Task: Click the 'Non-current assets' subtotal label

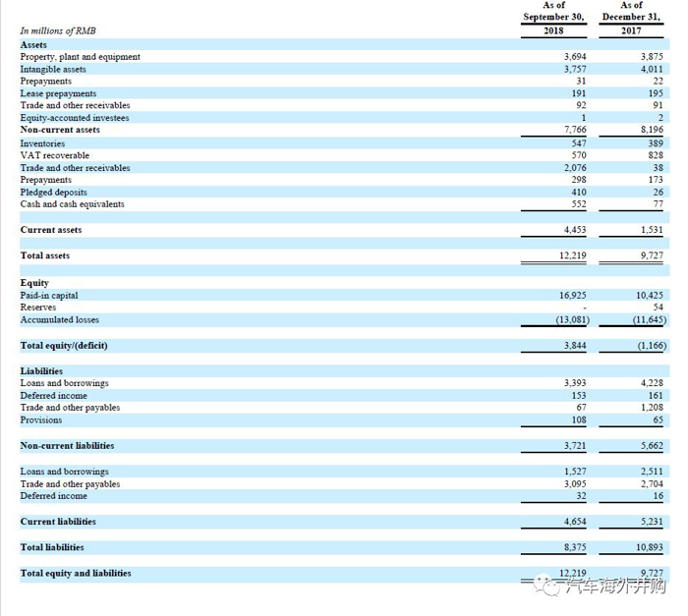Action: (60, 130)
